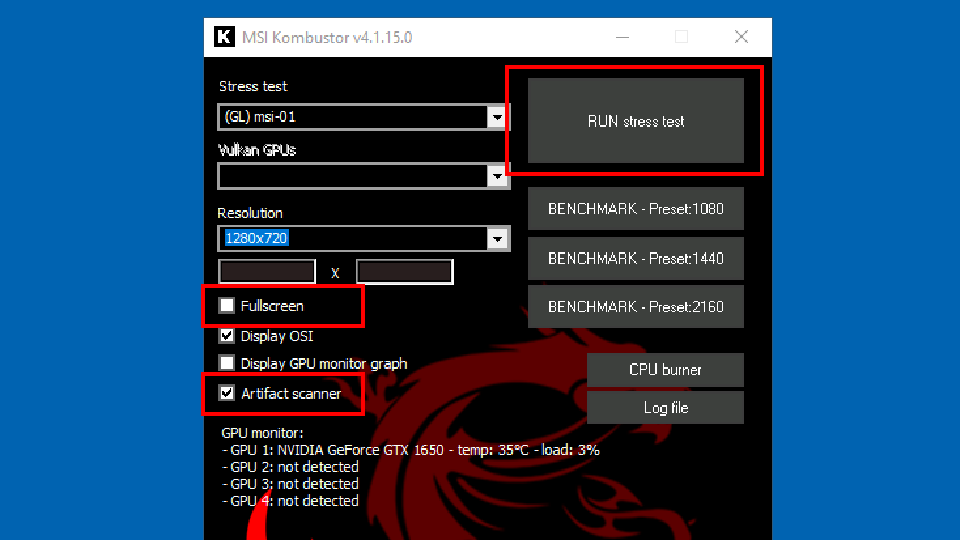Focus the custom resolution width field
Screen dimensions: 960x540
click(267, 271)
